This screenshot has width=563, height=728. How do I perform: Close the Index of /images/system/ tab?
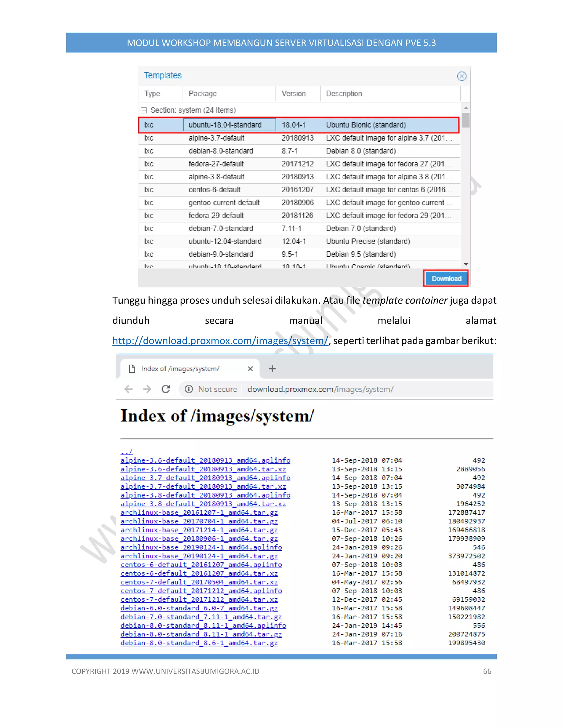coord(250,369)
